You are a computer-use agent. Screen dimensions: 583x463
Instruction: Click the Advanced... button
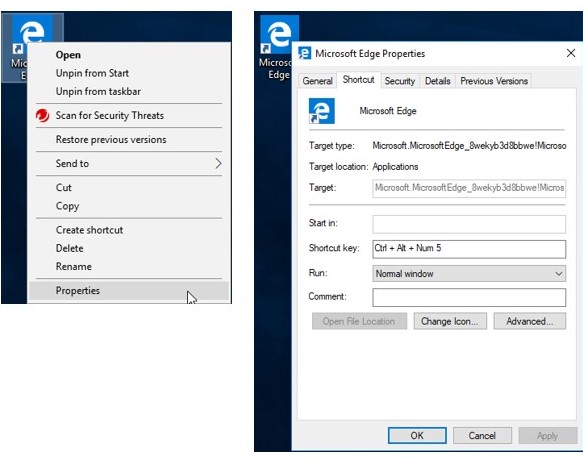529,321
